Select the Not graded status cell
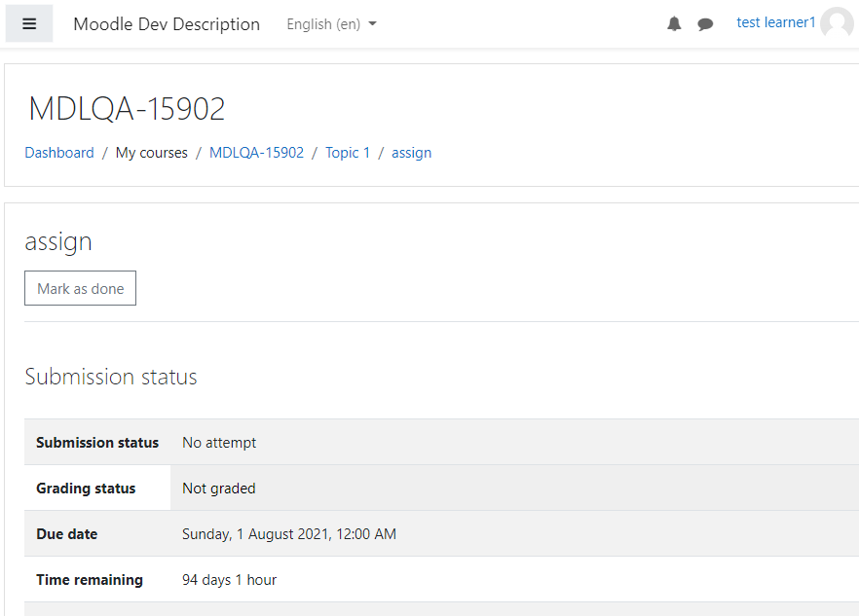This screenshot has width=859, height=616. (514, 489)
